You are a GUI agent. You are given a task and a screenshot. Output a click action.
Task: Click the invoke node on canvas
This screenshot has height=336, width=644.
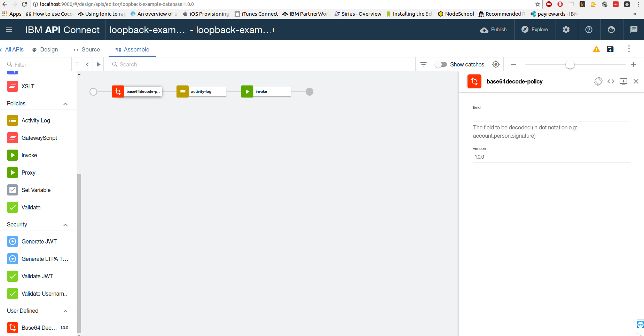[x=266, y=91]
